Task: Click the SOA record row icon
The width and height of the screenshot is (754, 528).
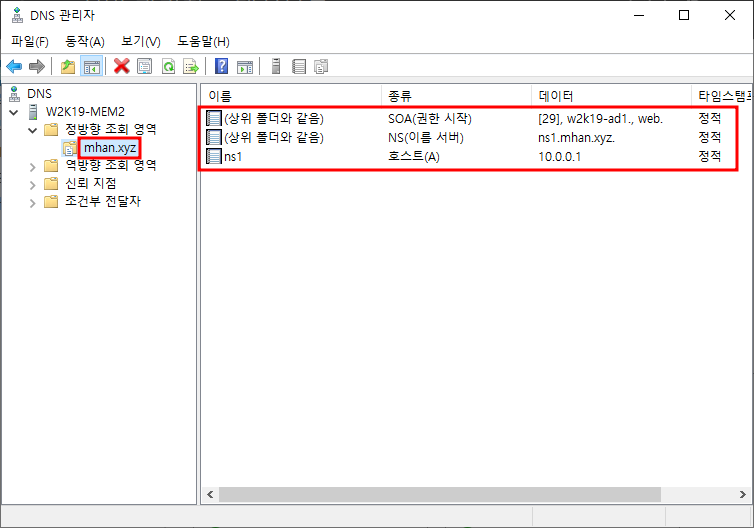Action: tap(214, 118)
